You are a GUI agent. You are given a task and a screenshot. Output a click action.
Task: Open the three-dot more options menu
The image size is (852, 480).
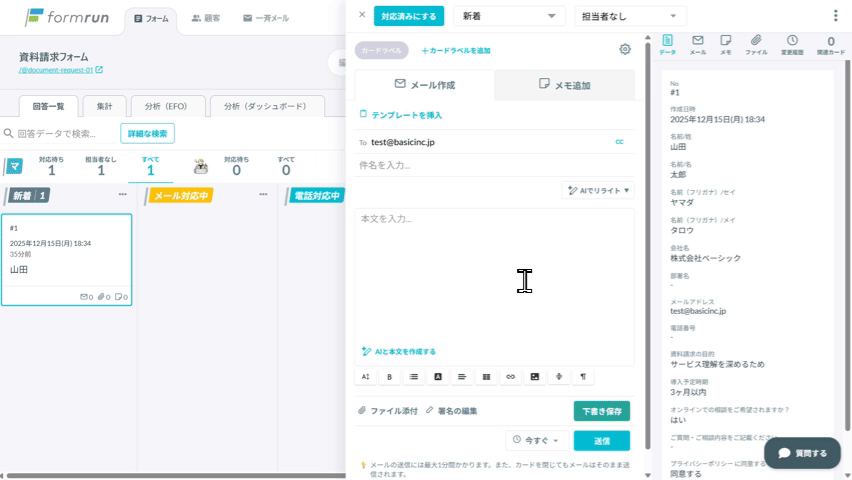836,16
